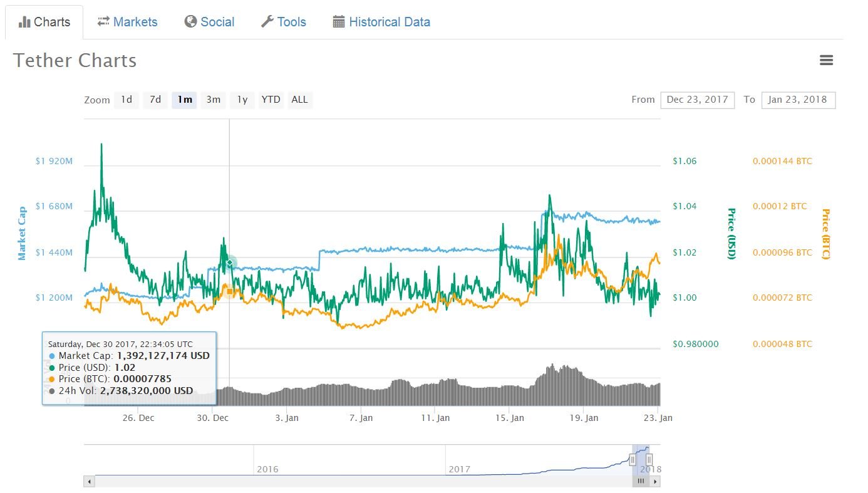Edit the From date field Dec 23, 2017
This screenshot has width=868, height=493.
click(697, 100)
